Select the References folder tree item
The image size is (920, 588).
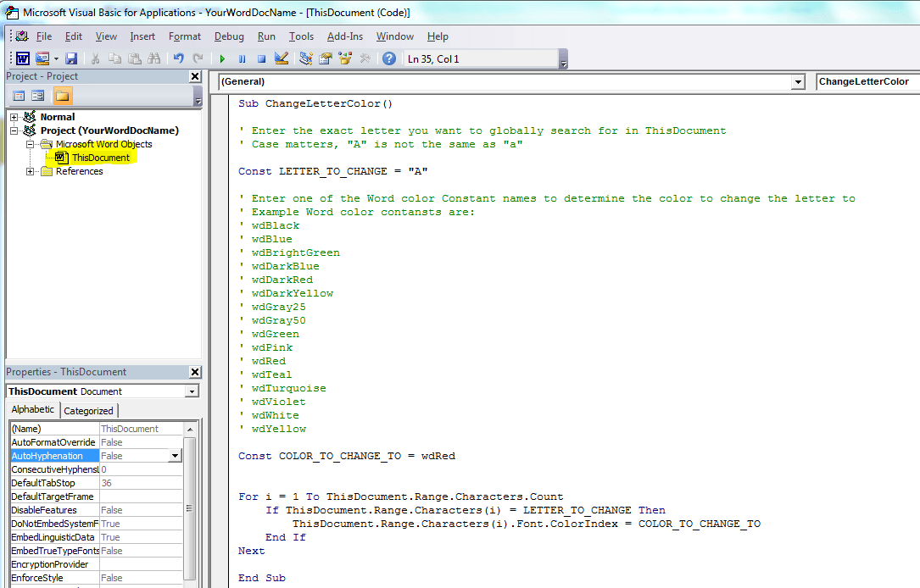tap(79, 171)
